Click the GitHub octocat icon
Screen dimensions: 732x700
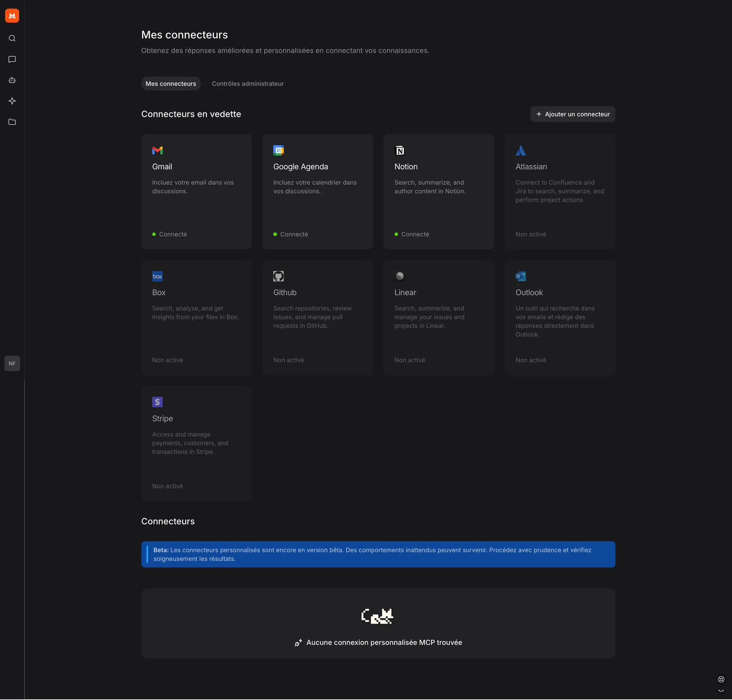[278, 276]
